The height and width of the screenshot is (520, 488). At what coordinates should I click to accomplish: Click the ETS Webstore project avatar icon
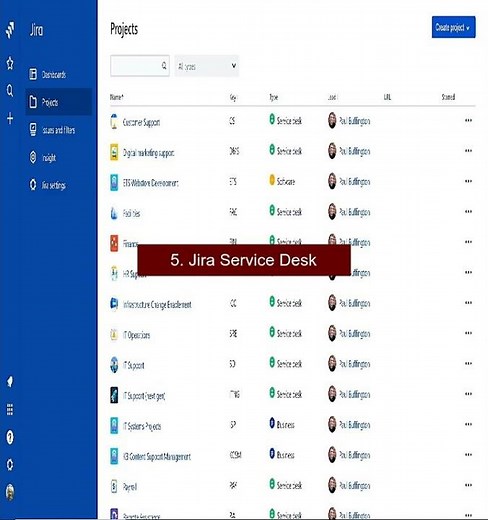point(114,182)
